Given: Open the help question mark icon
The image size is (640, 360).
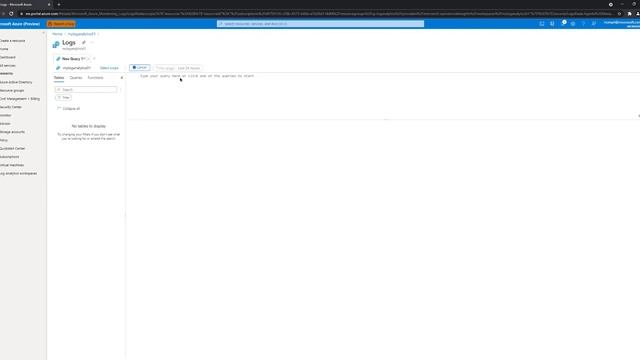Looking at the screenshot, I should pos(583,24).
